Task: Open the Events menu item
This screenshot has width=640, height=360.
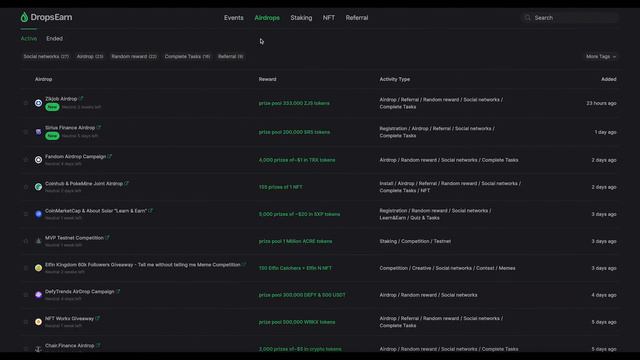Action: (x=233, y=18)
